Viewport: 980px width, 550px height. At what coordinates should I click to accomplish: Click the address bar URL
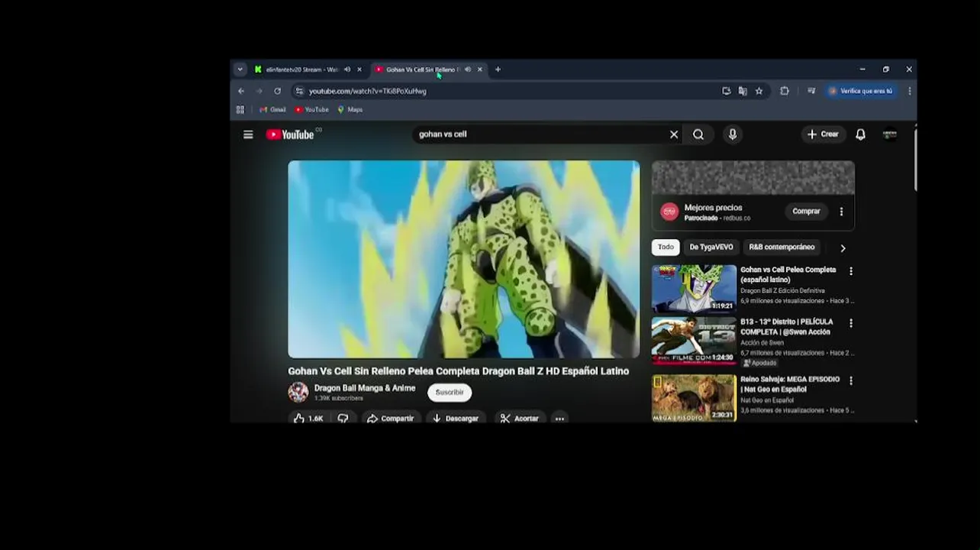(x=368, y=91)
